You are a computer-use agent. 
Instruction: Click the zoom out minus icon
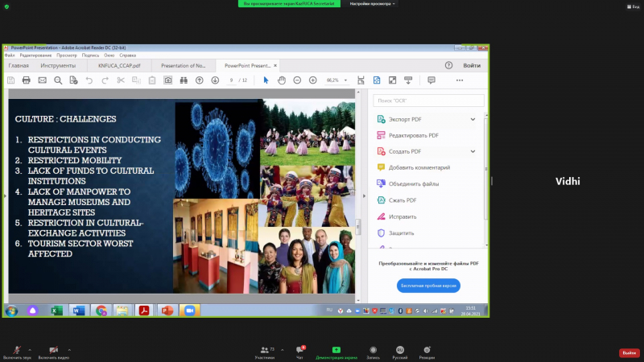(297, 80)
